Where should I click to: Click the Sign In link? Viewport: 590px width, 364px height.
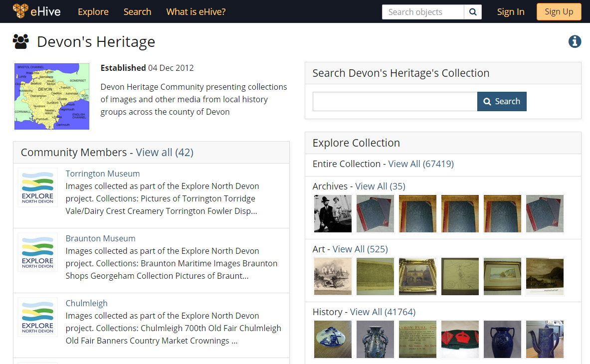(511, 11)
